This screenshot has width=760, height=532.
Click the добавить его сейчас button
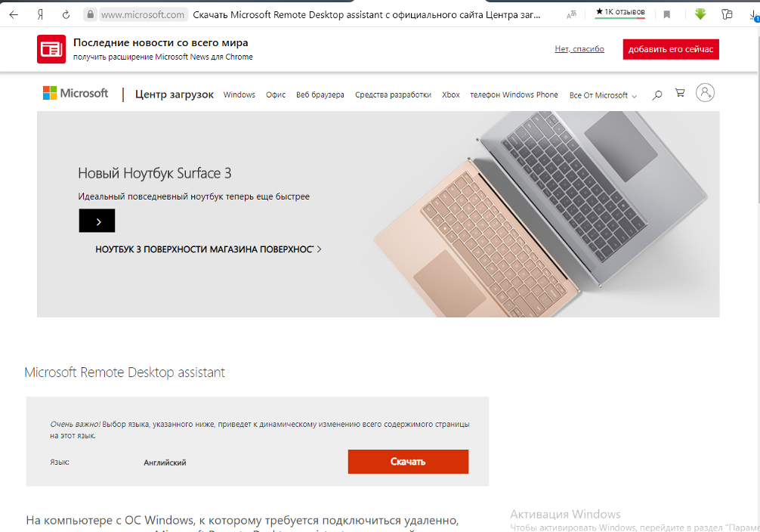[x=671, y=49]
